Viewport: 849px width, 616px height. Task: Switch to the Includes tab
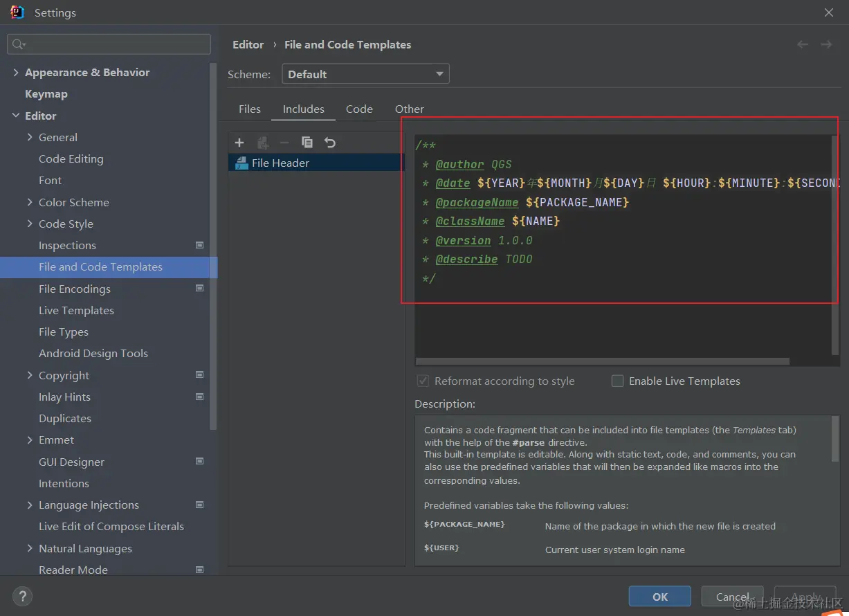pyautogui.click(x=303, y=109)
